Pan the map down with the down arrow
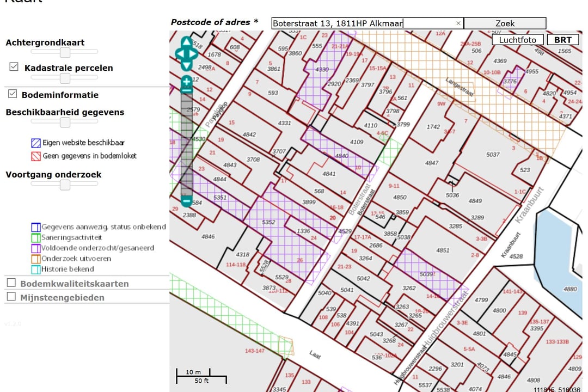 point(186,66)
